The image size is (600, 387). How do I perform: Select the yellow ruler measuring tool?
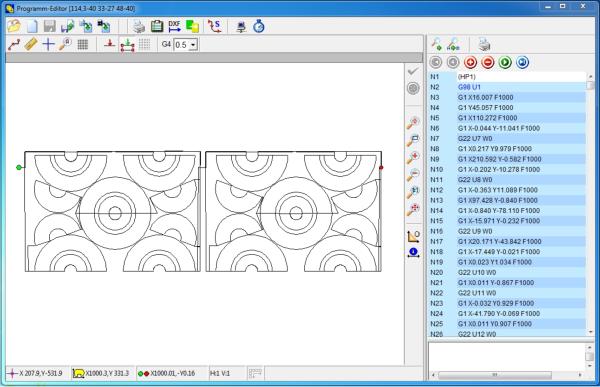click(31, 44)
